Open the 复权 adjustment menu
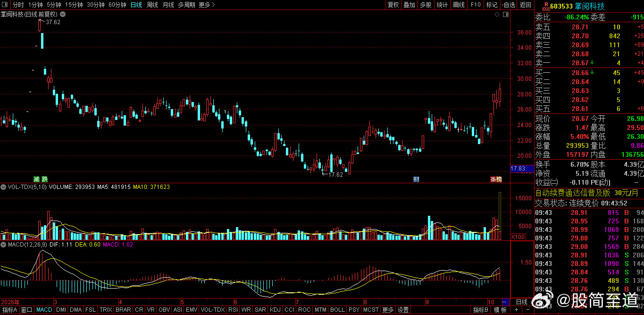Image resolution: width=644 pixels, height=315 pixels. (x=393, y=5)
